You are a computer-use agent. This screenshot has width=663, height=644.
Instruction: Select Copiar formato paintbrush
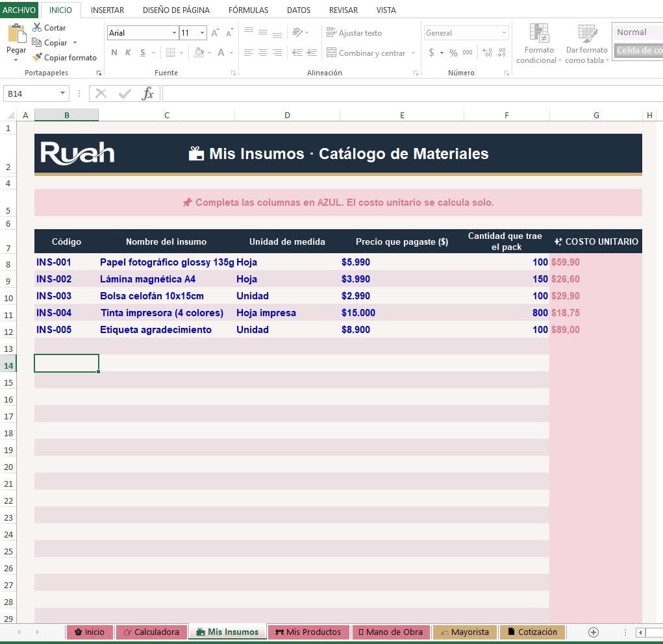(65, 58)
